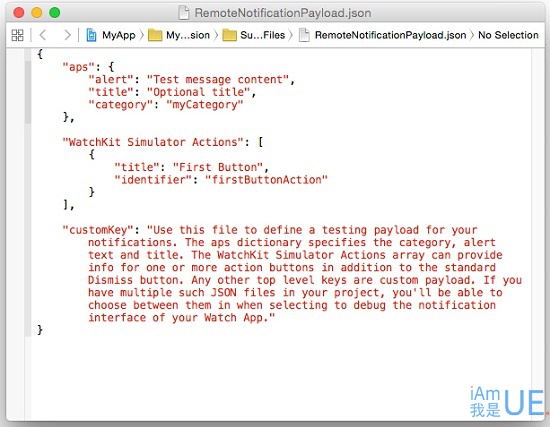Click the "customKey" key in the editor
The width and height of the screenshot is (550, 427).
(98, 230)
